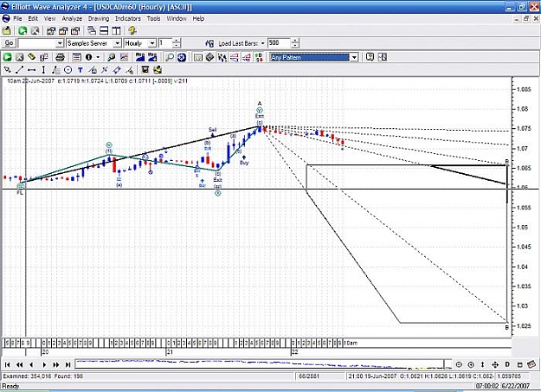This screenshot has width=541, height=392.
Task: Increase the bars count 500 spinner
Action: (x=295, y=41)
